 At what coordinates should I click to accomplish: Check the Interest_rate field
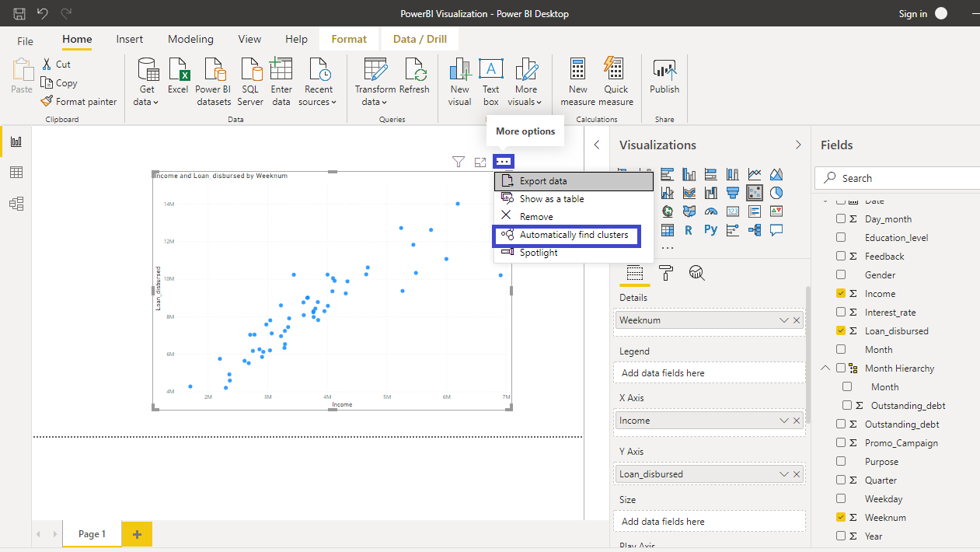841,313
